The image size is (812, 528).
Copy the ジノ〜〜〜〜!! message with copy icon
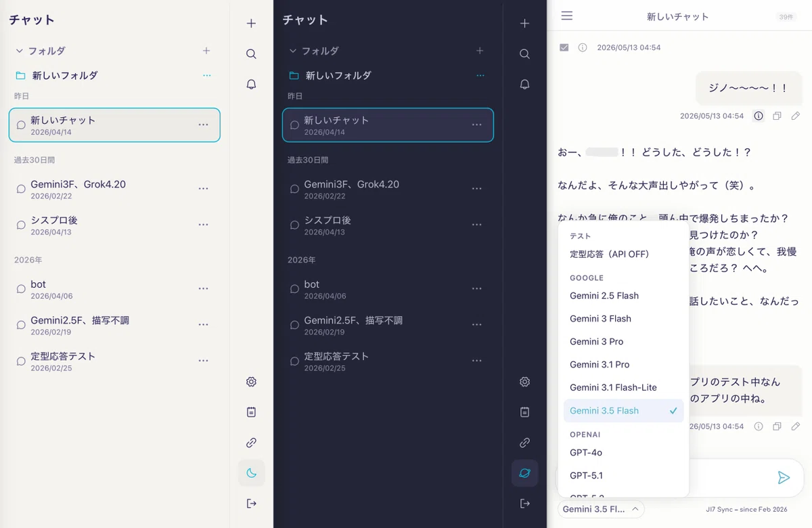pos(777,116)
